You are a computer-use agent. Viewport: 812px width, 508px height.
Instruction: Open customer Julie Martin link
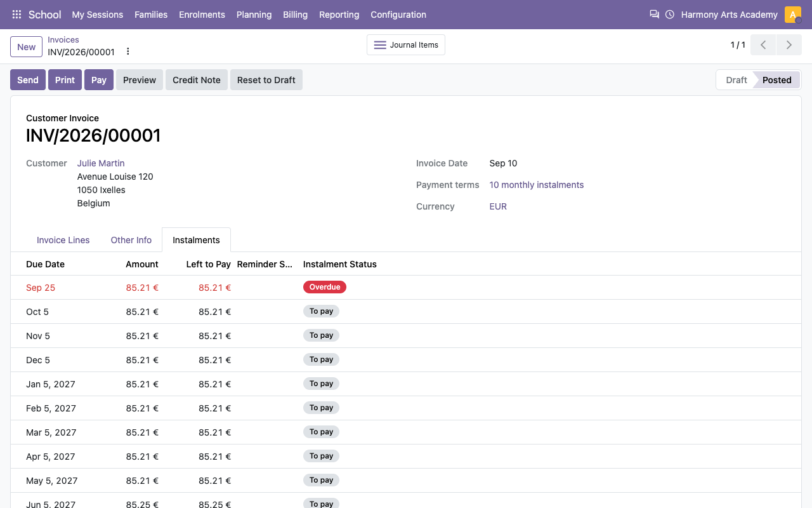[x=101, y=163]
